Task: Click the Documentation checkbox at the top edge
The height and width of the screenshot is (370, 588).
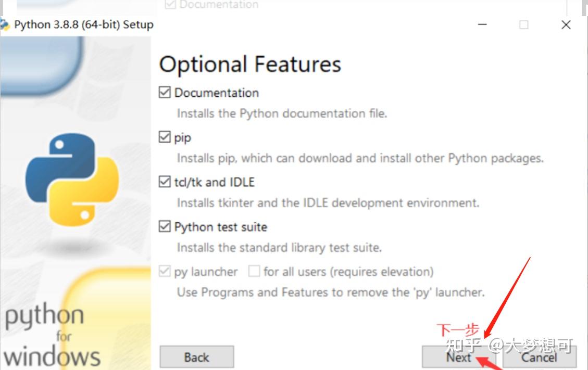Action: click(169, 4)
